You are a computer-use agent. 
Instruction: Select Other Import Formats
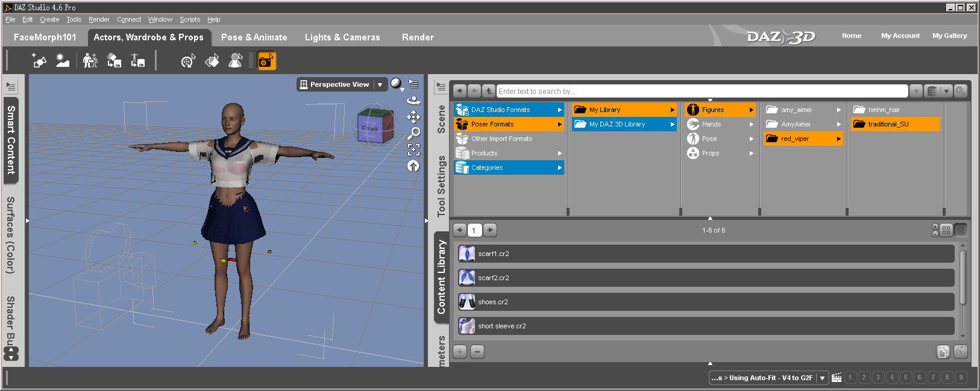pos(509,139)
